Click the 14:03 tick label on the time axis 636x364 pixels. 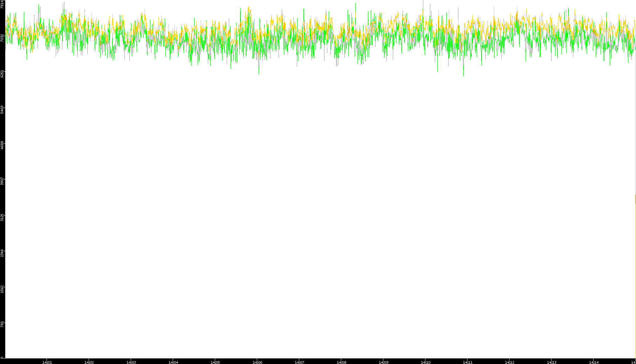pyautogui.click(x=131, y=362)
